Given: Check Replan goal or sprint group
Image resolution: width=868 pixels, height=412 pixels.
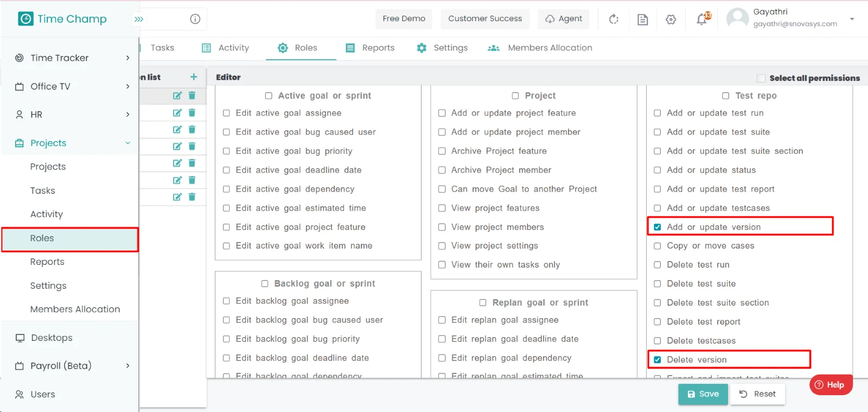Looking at the screenshot, I should (483, 302).
